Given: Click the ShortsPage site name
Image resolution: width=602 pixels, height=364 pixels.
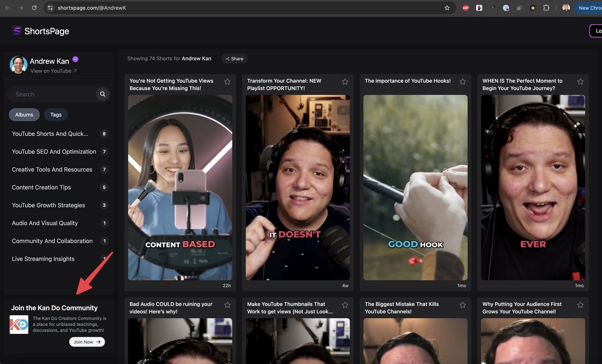Looking at the screenshot, I should pos(47,31).
